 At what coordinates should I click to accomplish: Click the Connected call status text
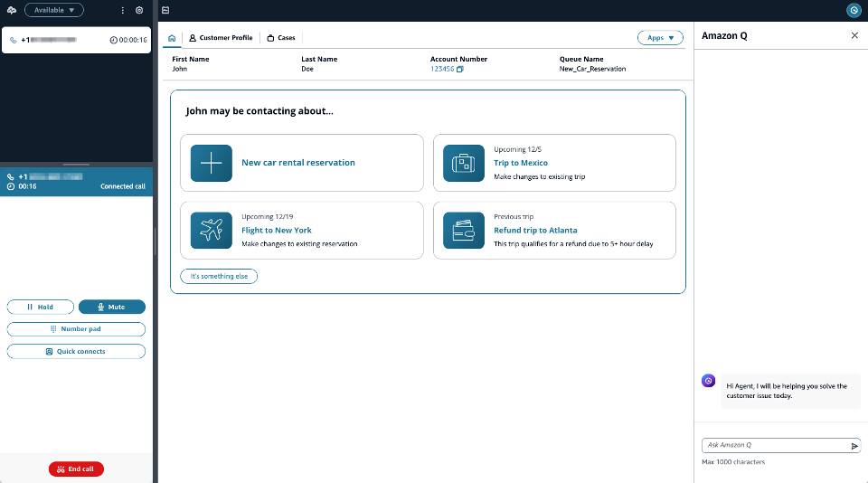point(123,186)
